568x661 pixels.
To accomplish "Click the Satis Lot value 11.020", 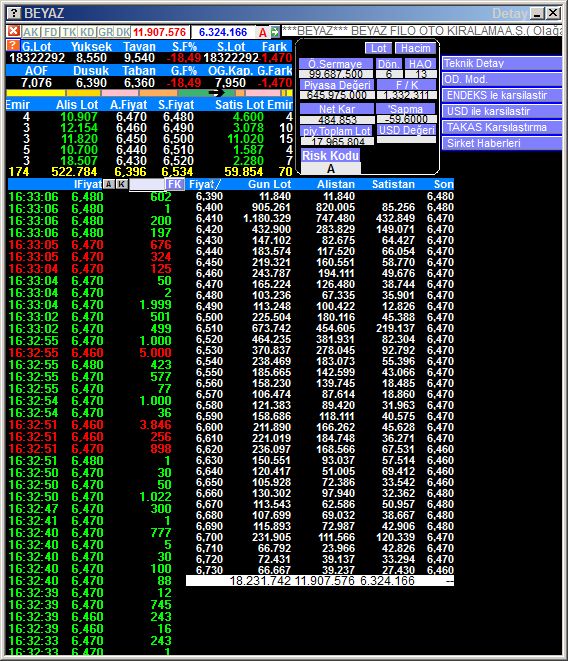I will [245, 139].
